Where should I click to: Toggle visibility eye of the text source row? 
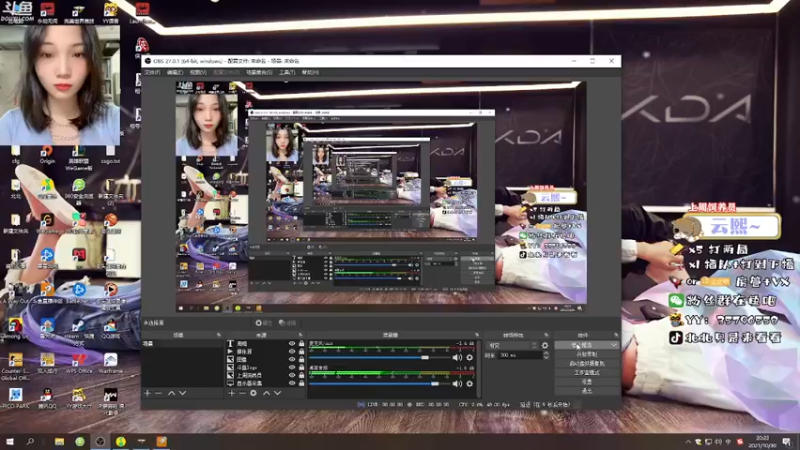click(292, 344)
